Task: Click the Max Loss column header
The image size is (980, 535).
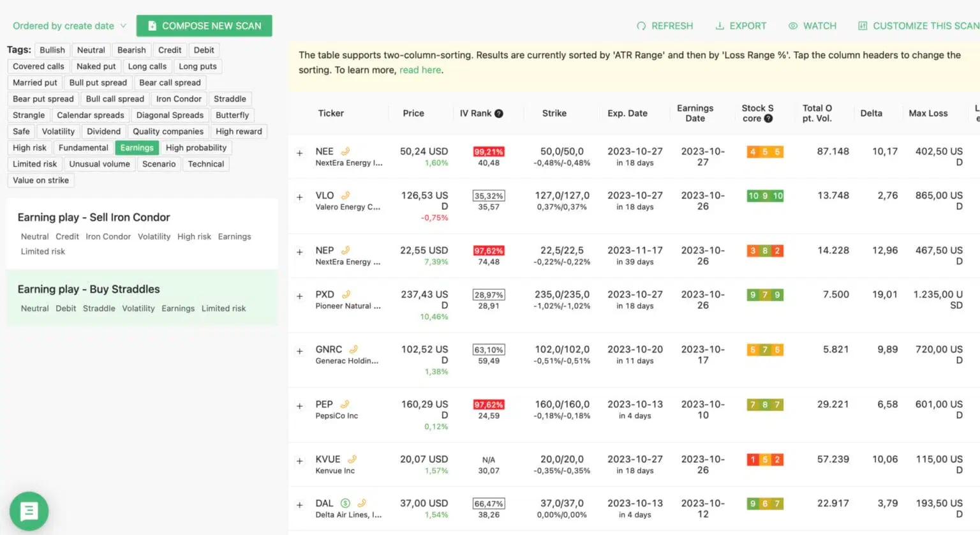Action: coord(928,113)
